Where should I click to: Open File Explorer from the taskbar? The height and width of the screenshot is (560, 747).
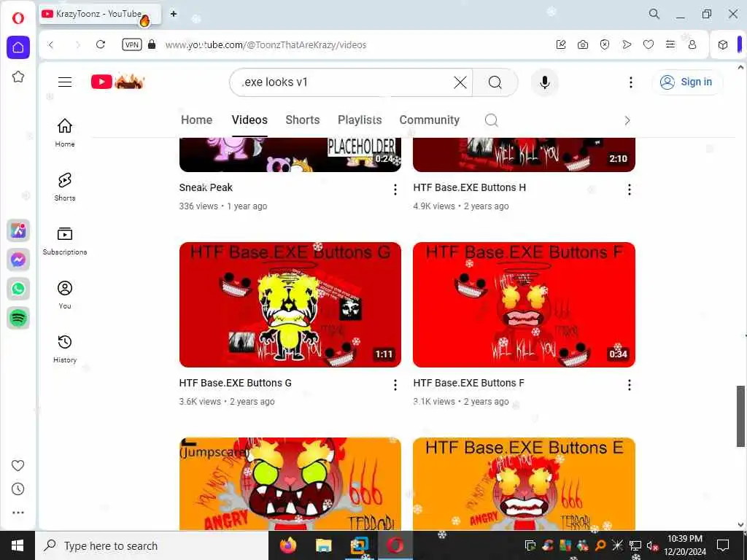323,545
